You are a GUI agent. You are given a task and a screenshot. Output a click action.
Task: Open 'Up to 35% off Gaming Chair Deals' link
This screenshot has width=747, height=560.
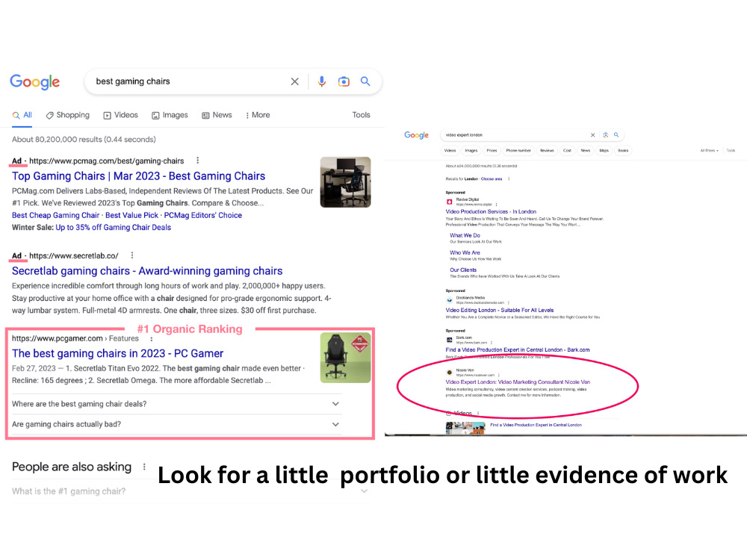click(114, 228)
